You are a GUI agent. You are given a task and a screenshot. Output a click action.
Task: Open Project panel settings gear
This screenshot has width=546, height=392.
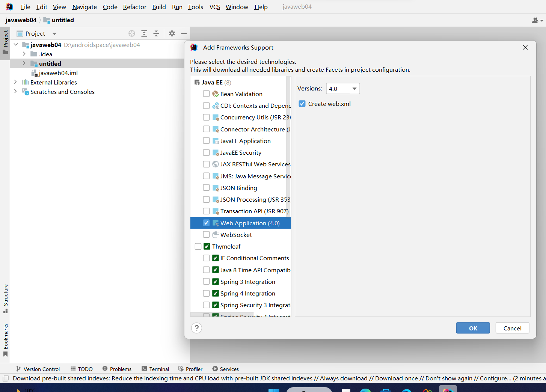tap(172, 33)
